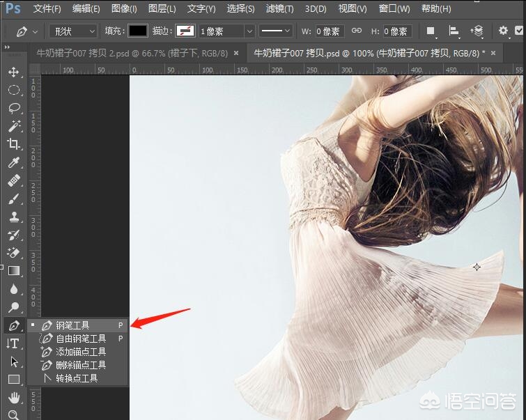Open the 选择(S) menu

(x=240, y=8)
